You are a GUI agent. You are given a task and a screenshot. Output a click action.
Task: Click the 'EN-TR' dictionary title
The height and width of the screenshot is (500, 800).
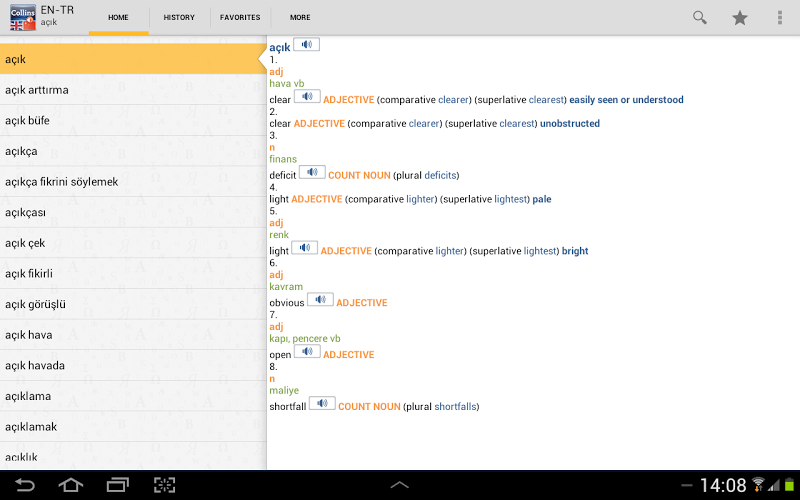57,10
